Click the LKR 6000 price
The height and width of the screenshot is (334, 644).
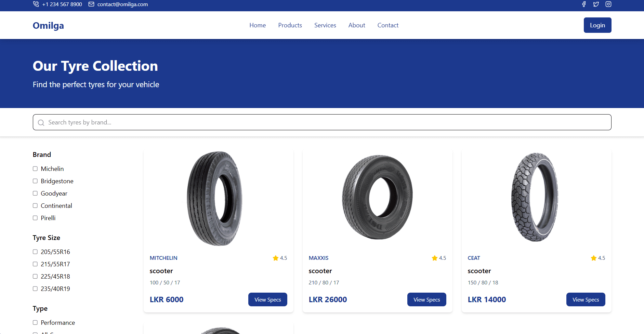click(x=167, y=299)
